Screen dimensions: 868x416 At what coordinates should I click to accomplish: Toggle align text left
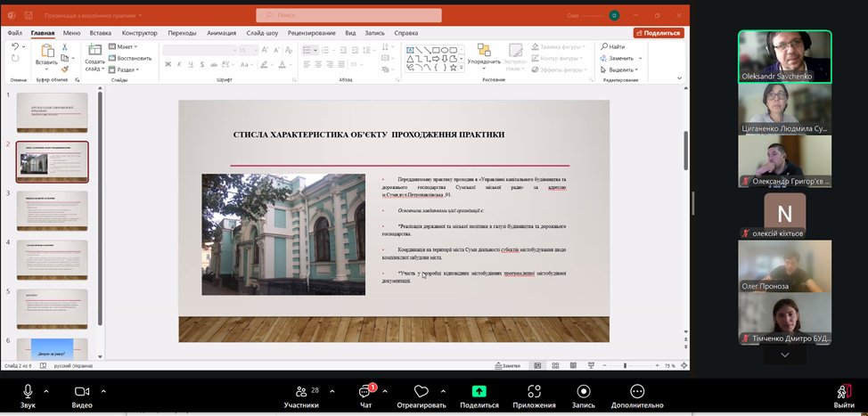pyautogui.click(x=307, y=65)
